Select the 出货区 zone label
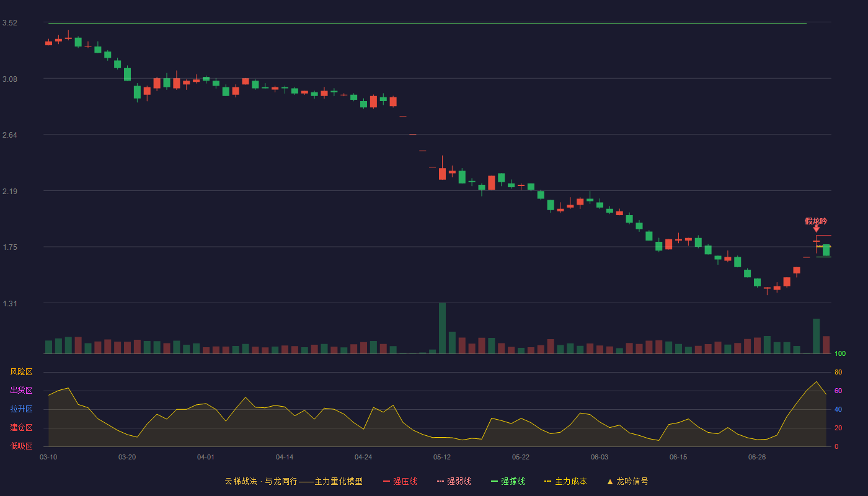The height and width of the screenshot is (496, 868). [21, 391]
